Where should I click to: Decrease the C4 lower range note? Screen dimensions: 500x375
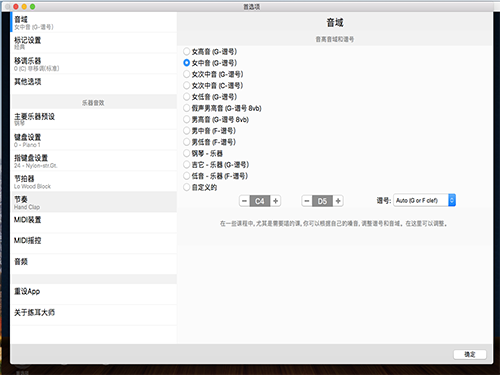click(244, 201)
